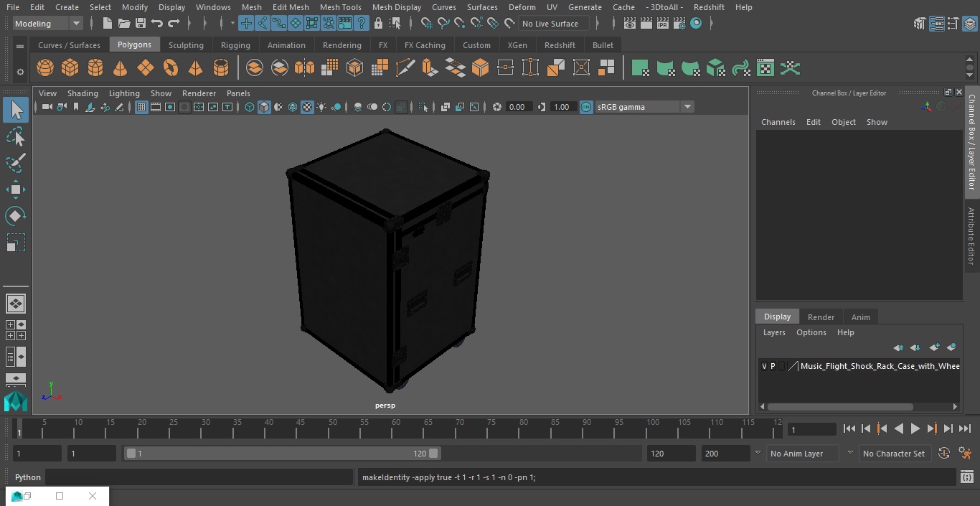Click frame 60 on the time slider
The image size is (980, 506).
(x=396, y=429)
